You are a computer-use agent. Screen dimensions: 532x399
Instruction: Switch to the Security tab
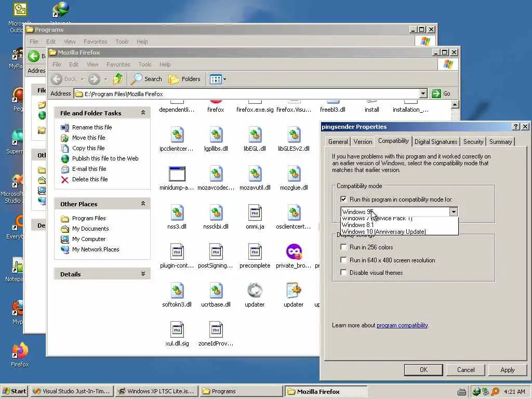click(x=473, y=142)
